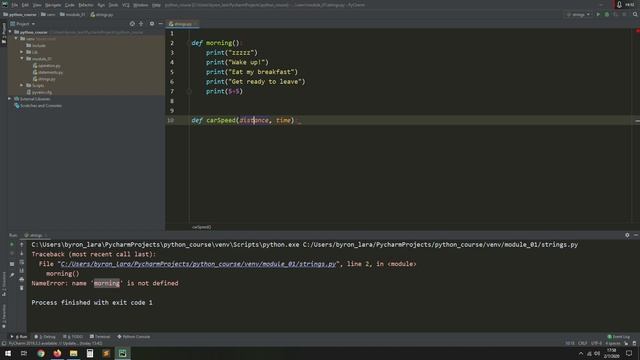
Task: Open Project panel settings gear
Action: pyautogui.click(x=152, y=24)
